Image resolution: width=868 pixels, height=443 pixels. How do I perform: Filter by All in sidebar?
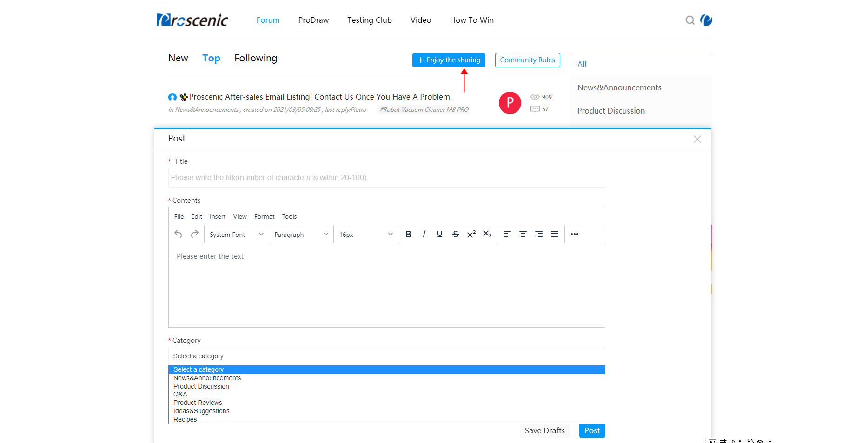(x=582, y=64)
